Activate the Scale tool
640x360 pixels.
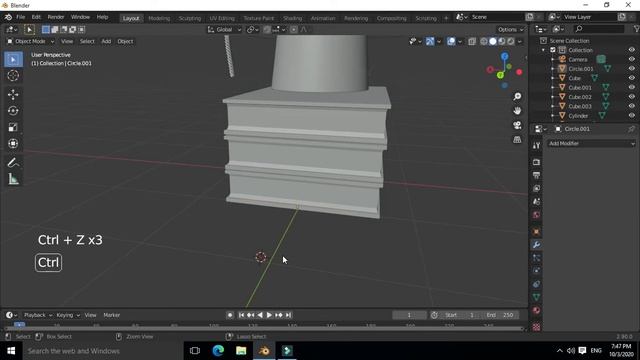pos(13,127)
